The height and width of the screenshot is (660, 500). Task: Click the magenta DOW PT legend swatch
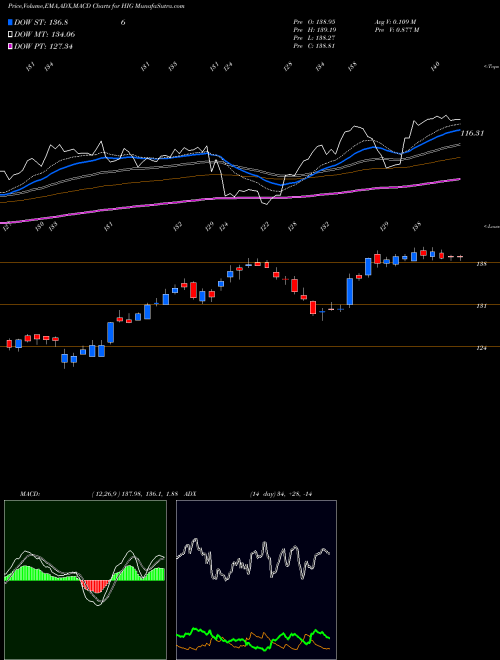click(x=10, y=46)
